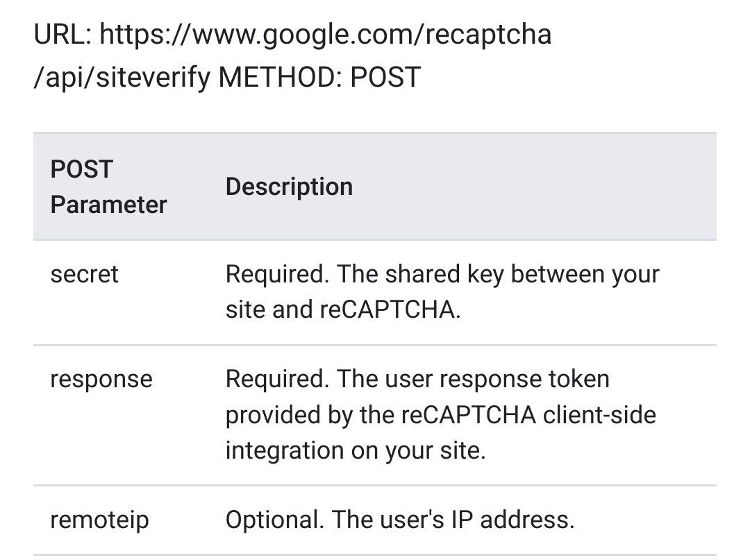This screenshot has height=560, width=750.
Task: Click 'Required' in the response row
Action: coord(277,379)
